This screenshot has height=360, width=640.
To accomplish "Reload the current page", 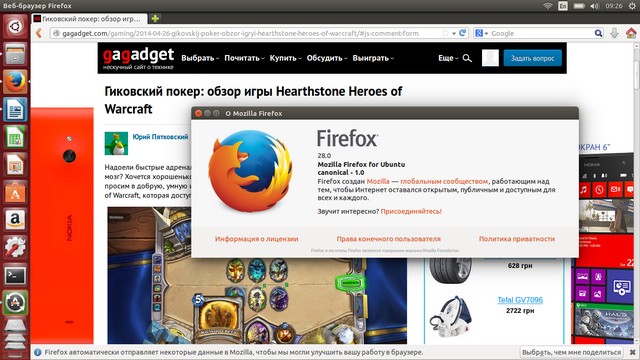I will [x=462, y=33].
